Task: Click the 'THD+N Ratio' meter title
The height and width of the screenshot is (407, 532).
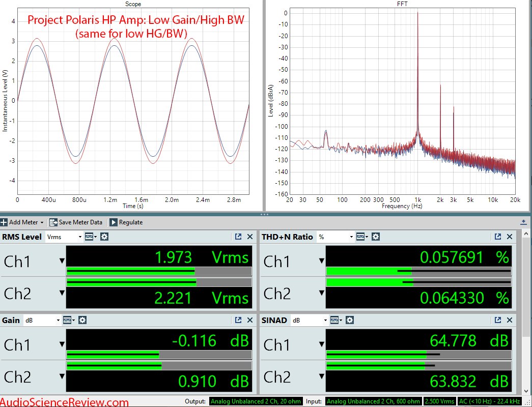Action: click(287, 237)
